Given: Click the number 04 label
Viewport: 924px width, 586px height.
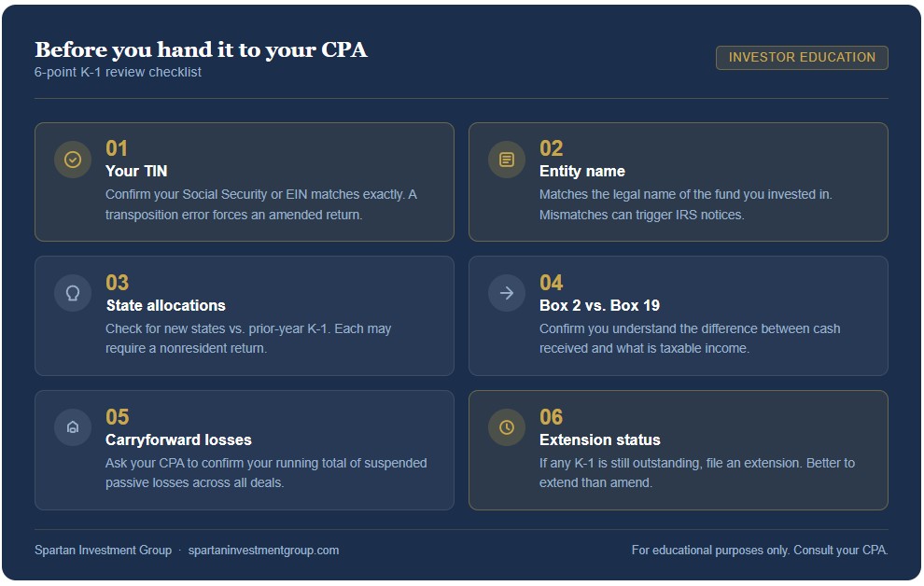Looking at the screenshot, I should click(552, 283).
